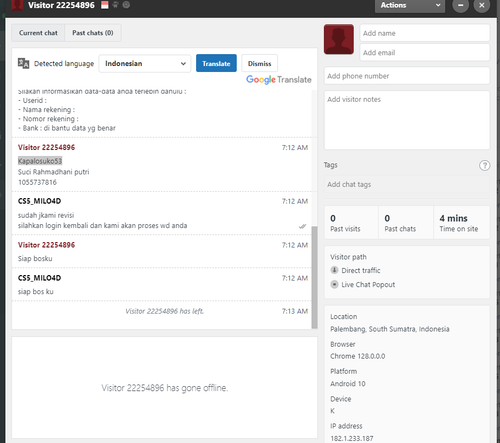Click the detected language translate icon
Screen dimensions: 500x443
24,63
